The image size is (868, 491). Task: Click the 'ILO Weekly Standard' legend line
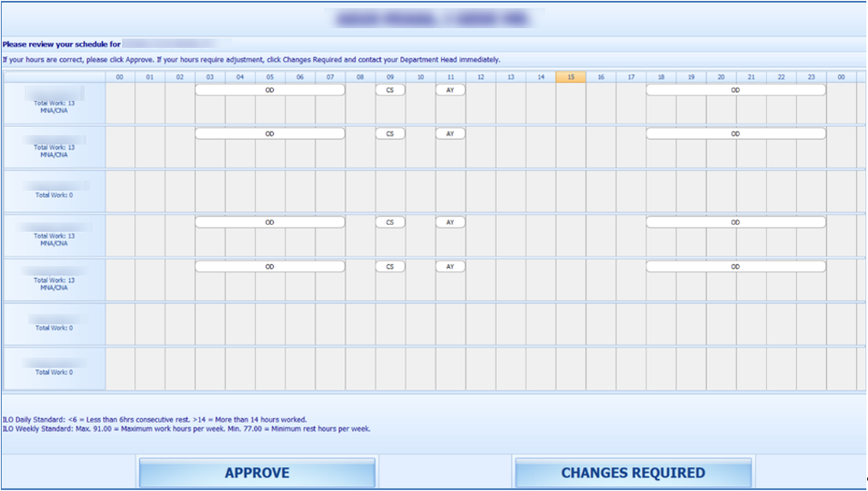pos(186,429)
